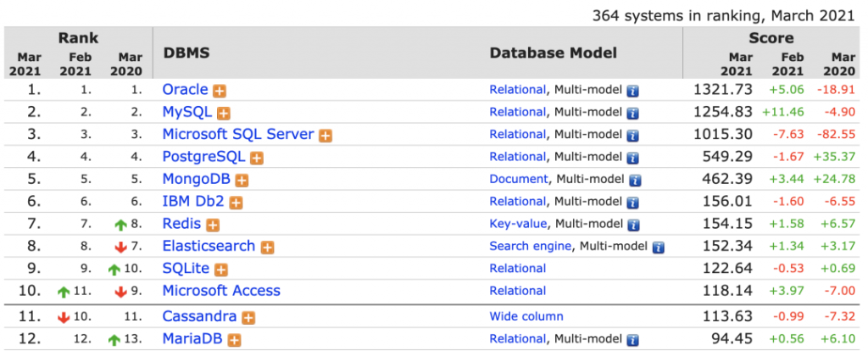This screenshot has width=868, height=351.
Task: Click the Search engine model link
Action: point(531,246)
